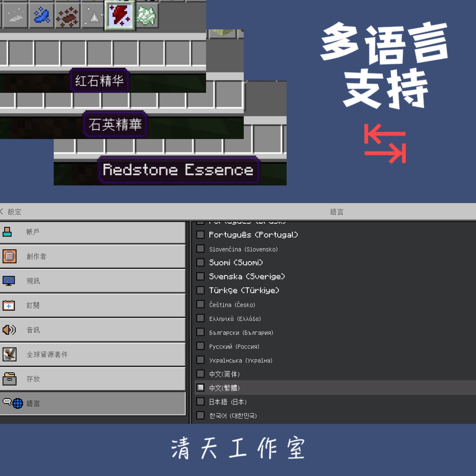Click the 設定 back label
Viewport: 476px width, 476px height.
[x=14, y=212]
